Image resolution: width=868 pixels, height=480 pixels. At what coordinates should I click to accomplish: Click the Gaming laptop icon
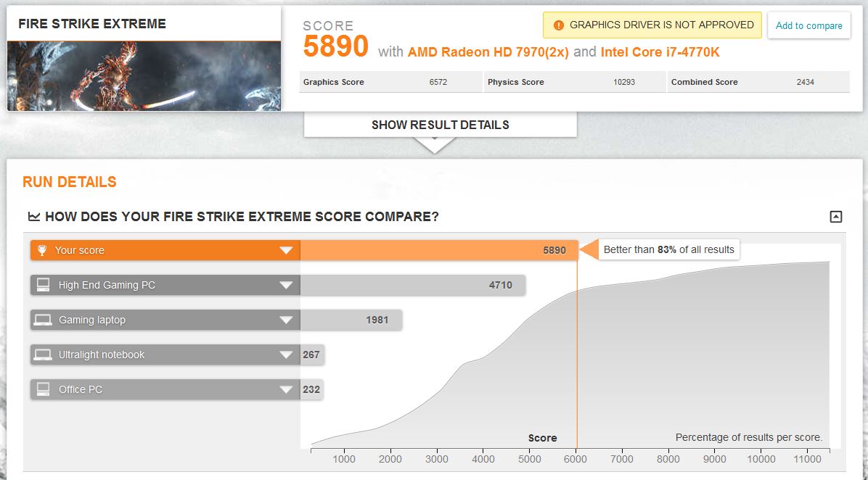(43, 320)
